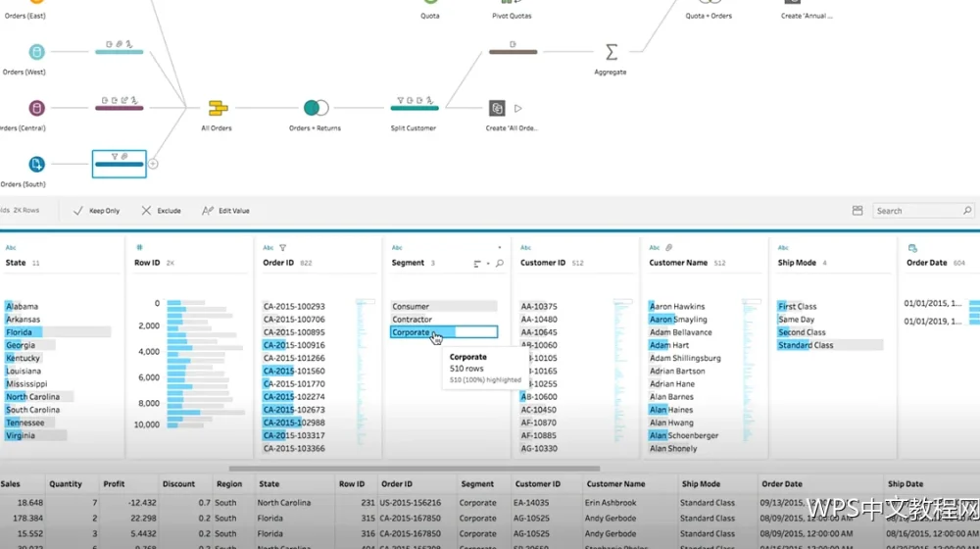The height and width of the screenshot is (549, 980).
Task: Click the Customer Name paperclip group icon
Action: tap(668, 248)
